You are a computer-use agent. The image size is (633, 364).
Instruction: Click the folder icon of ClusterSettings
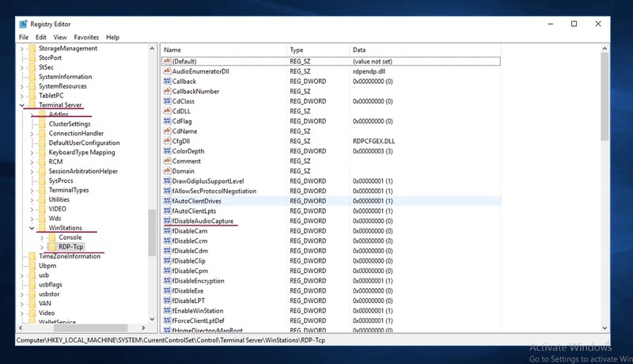coord(42,124)
